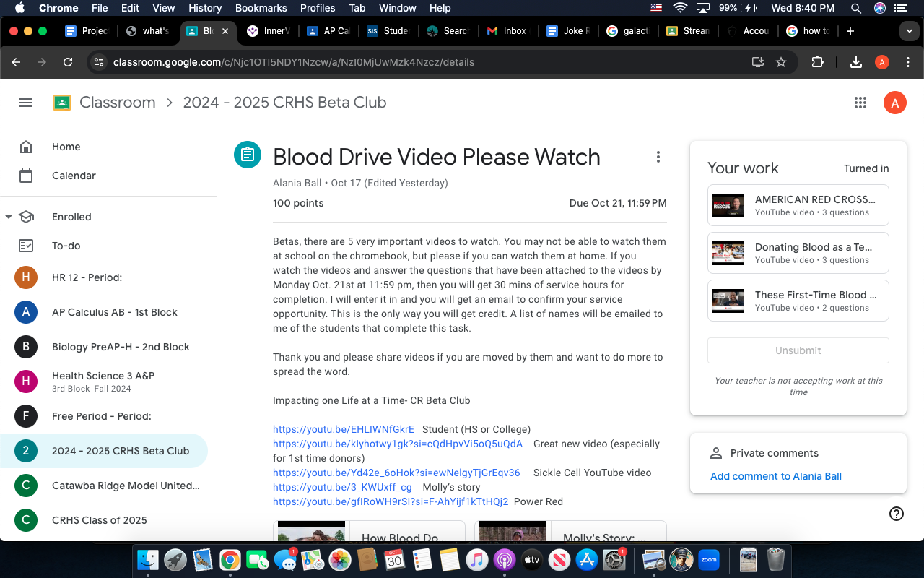Switch to the Inbox browser tab
924x578 pixels.
[x=507, y=31]
